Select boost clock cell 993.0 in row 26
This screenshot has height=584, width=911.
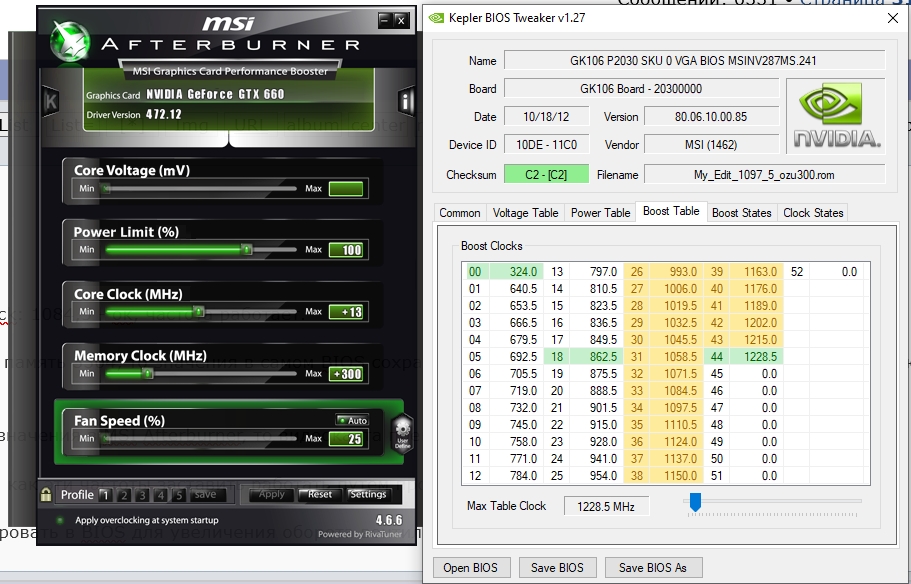[x=676, y=272]
